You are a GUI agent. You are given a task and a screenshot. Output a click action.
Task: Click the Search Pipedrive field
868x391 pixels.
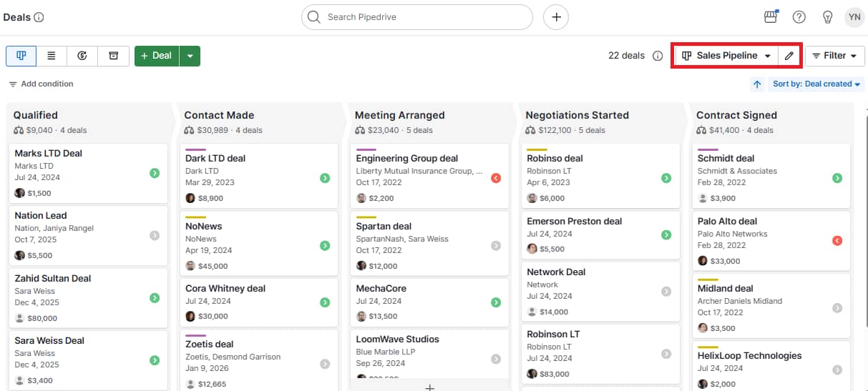pos(417,17)
